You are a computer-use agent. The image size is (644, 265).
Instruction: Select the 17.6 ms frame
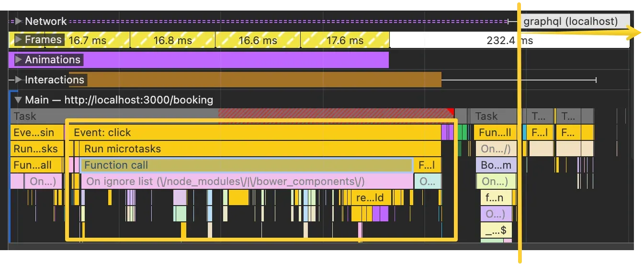click(x=345, y=41)
